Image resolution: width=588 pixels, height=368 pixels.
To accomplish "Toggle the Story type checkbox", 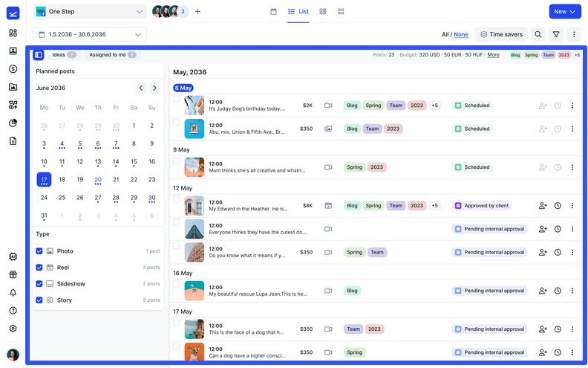I will 39,300.
